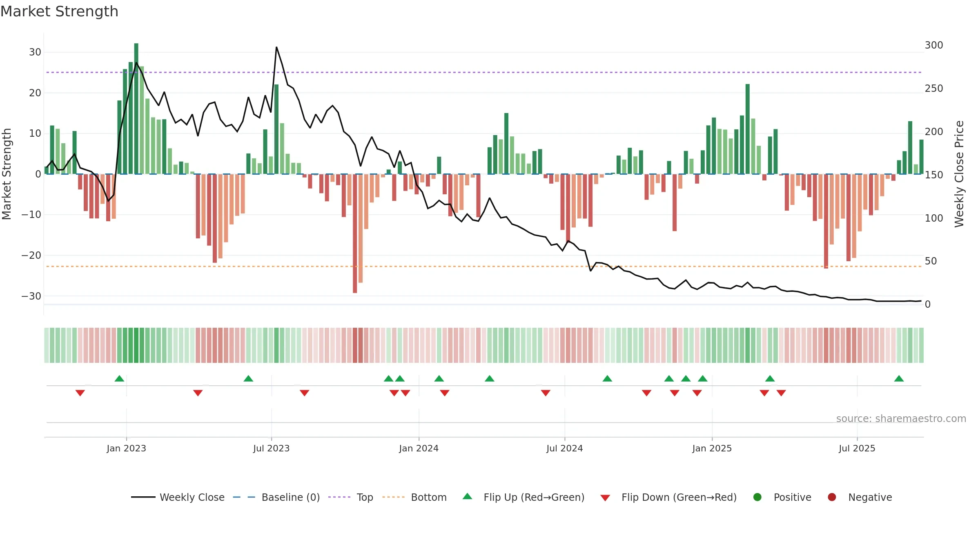Screen dimensions: 980x551
Task: Click the red Flip Down triangle in the legend
Action: pyautogui.click(x=605, y=498)
